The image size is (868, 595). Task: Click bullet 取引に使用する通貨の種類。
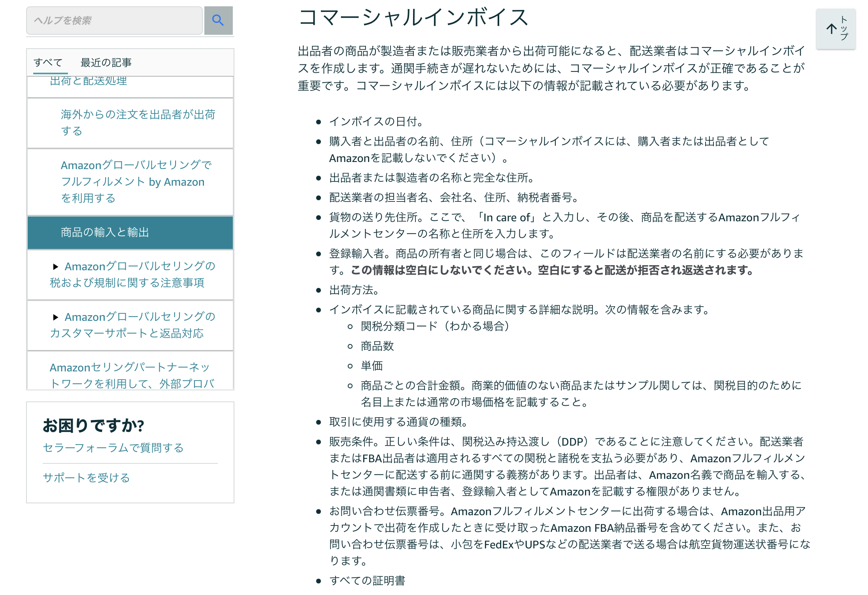pyautogui.click(x=399, y=422)
